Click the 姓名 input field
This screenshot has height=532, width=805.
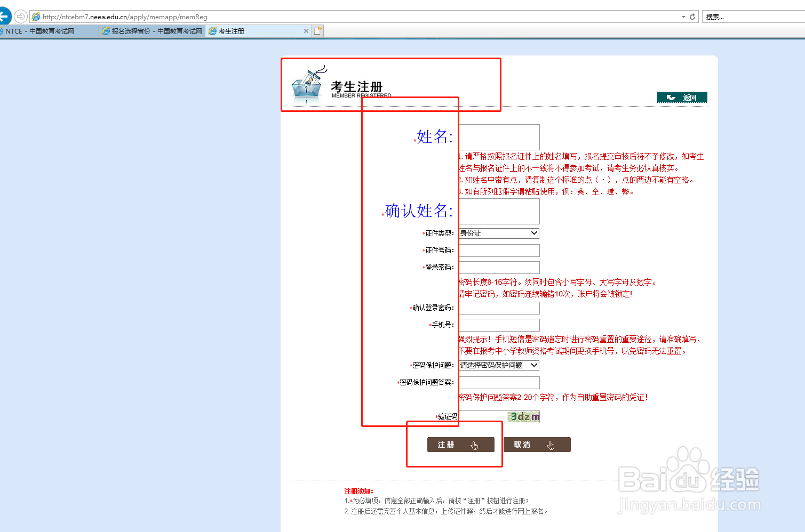[x=499, y=137]
